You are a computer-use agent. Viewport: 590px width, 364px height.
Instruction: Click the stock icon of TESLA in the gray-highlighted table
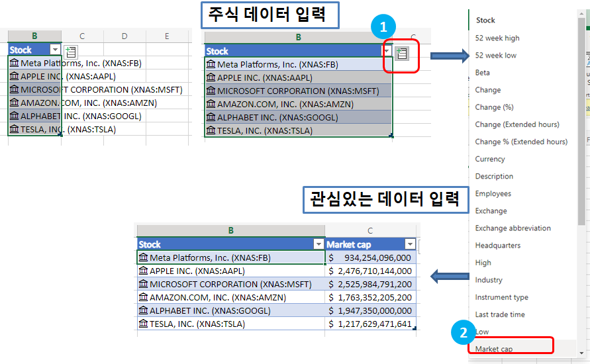(211, 130)
